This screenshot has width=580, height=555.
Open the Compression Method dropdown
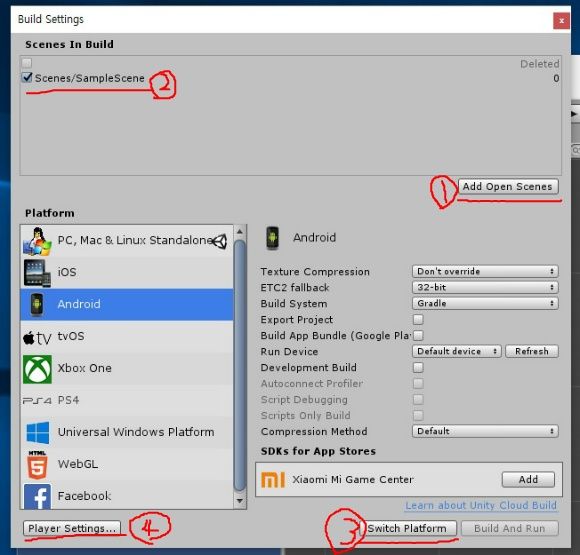tap(485, 431)
